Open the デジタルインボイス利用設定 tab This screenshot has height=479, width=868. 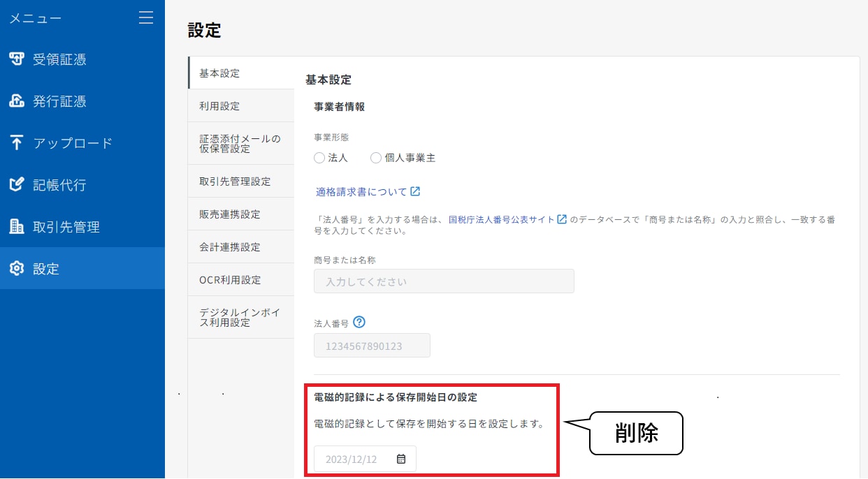click(x=240, y=318)
